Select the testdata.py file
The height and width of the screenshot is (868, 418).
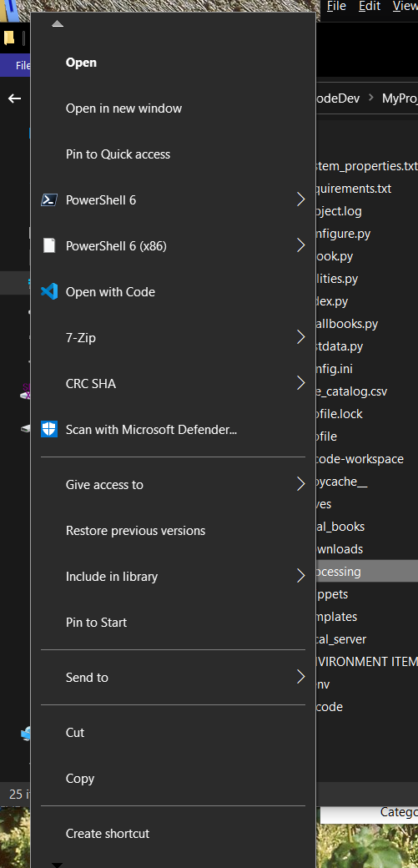tap(340, 346)
